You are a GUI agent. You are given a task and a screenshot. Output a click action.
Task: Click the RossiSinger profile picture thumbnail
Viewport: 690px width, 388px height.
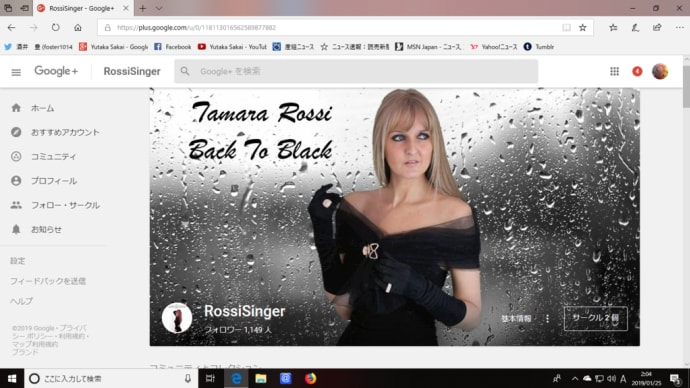[176, 318]
